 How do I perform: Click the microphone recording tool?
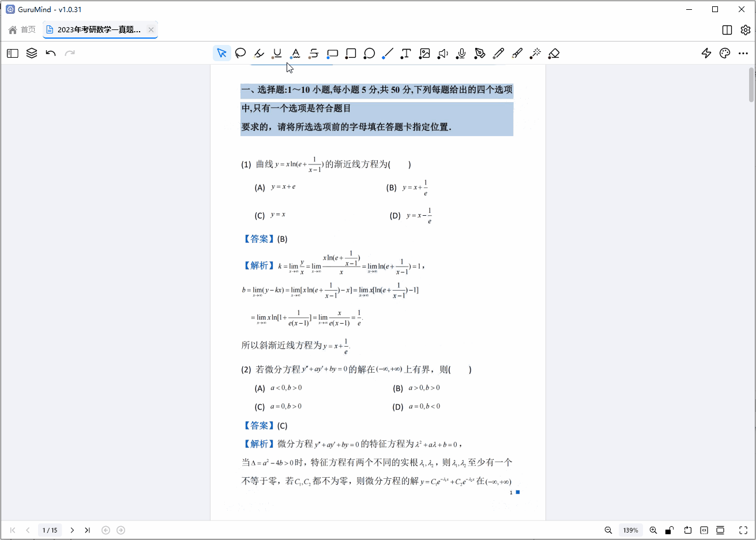(461, 53)
